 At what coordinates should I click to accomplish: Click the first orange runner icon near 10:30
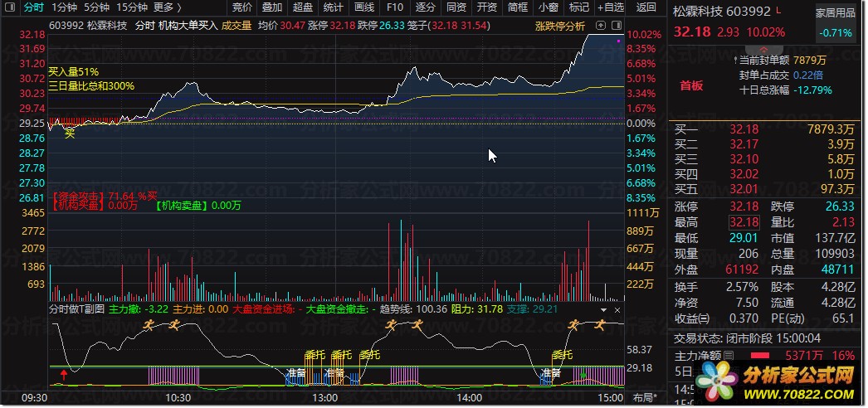coord(149,325)
